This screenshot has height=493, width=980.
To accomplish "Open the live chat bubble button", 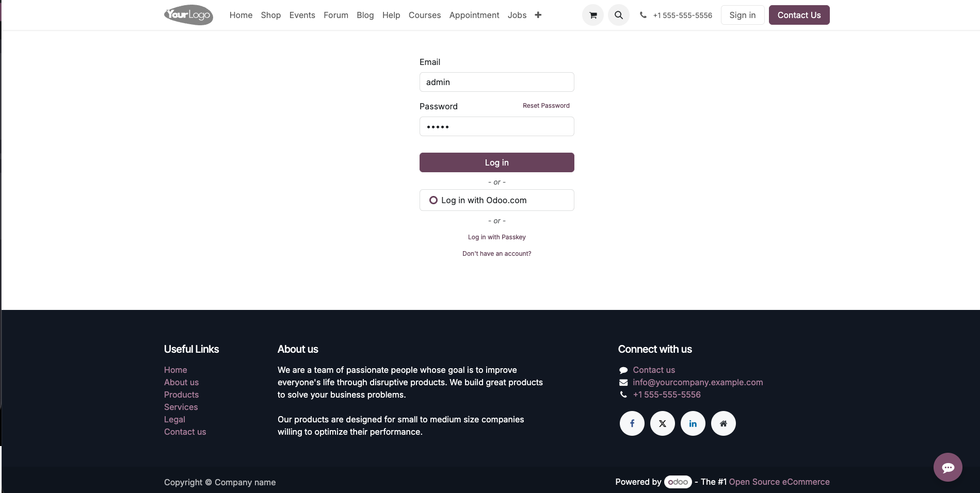I will (947, 467).
